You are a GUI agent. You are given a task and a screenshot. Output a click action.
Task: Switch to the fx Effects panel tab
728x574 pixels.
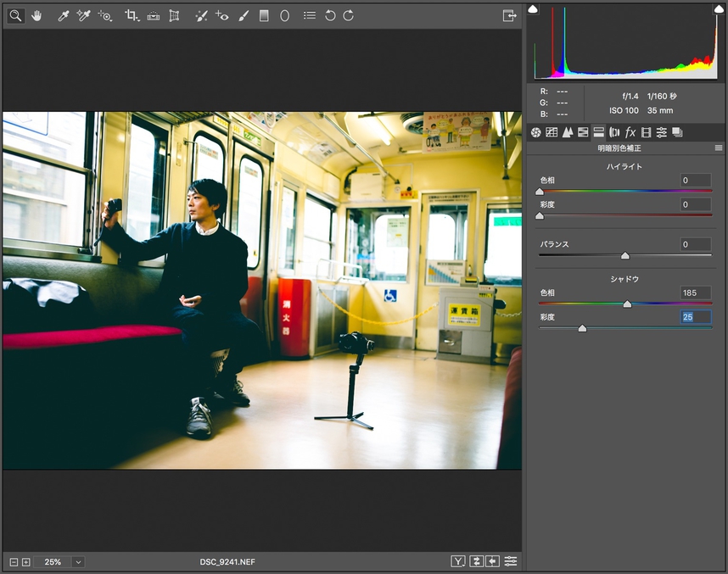[x=630, y=132]
